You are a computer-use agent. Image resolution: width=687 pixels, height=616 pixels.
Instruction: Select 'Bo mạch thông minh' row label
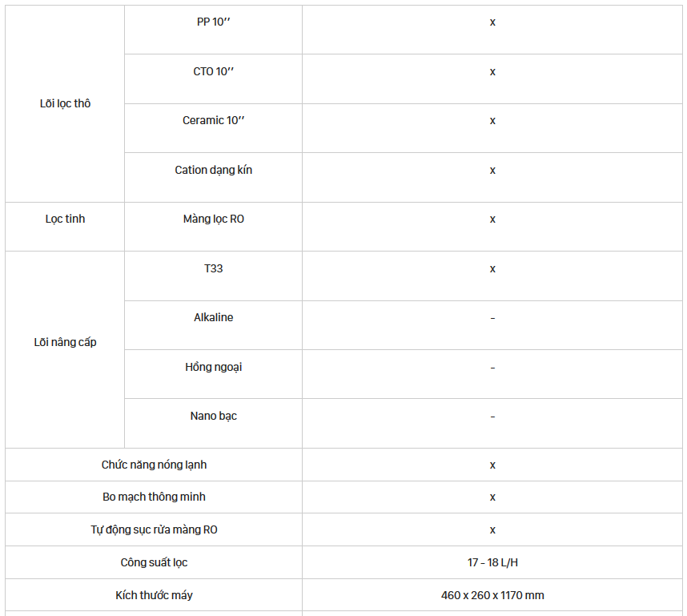(x=154, y=497)
